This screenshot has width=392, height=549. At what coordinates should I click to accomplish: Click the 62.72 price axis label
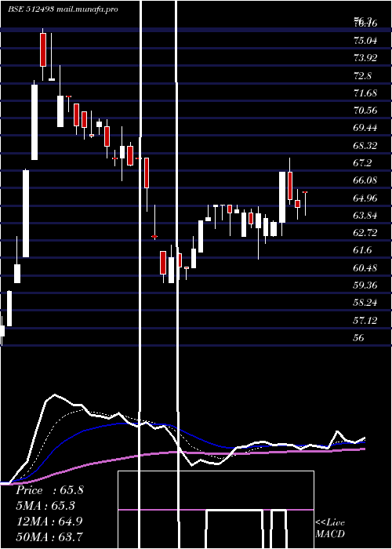pos(365,233)
